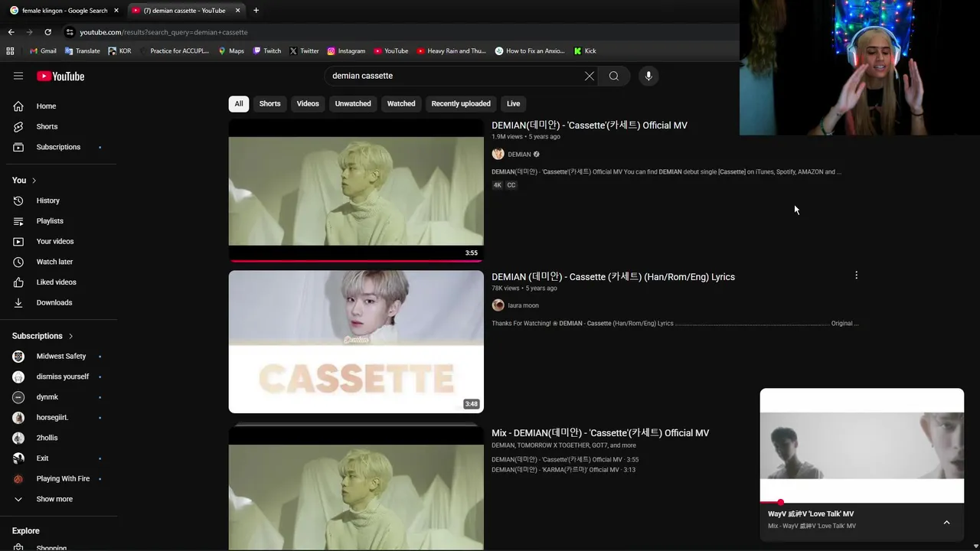Activate voice search microphone
This screenshot has height=551, width=980.
648,76
